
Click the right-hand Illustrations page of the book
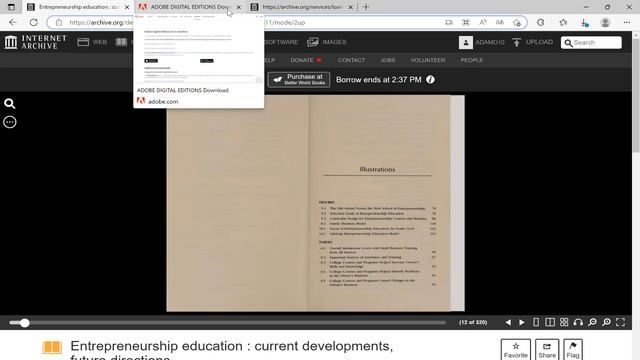(380, 203)
